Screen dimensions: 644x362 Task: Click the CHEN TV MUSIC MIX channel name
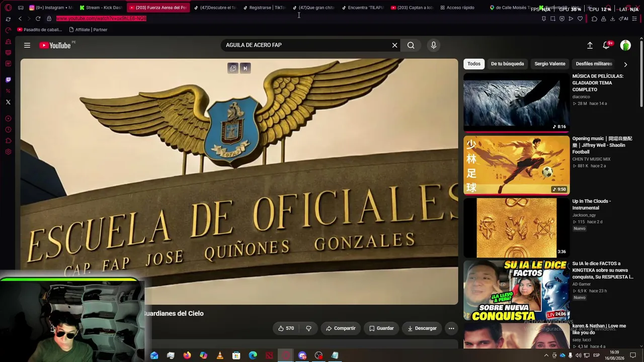[x=591, y=159]
